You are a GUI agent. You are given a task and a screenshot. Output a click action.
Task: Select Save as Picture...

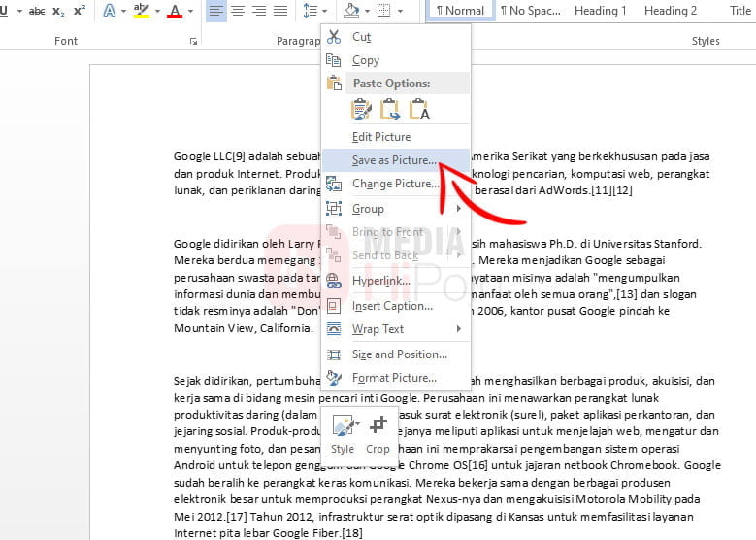(x=394, y=160)
